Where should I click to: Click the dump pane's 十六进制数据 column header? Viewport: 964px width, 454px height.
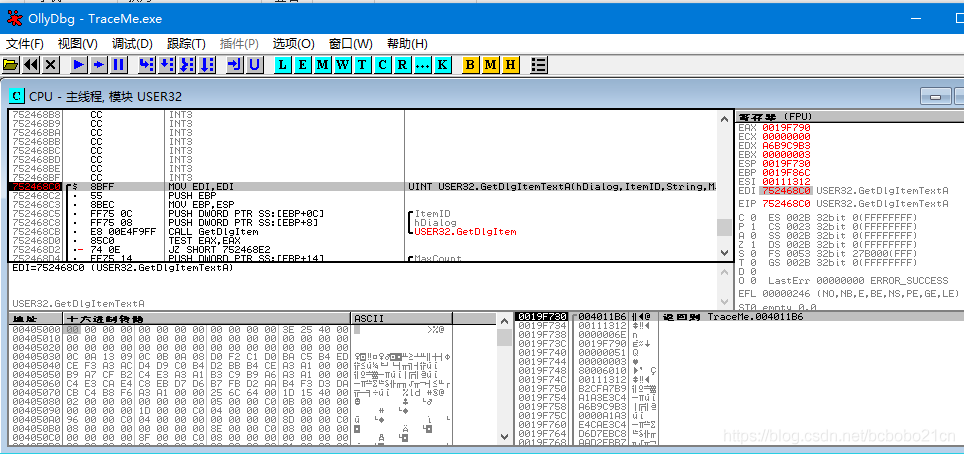point(207,319)
